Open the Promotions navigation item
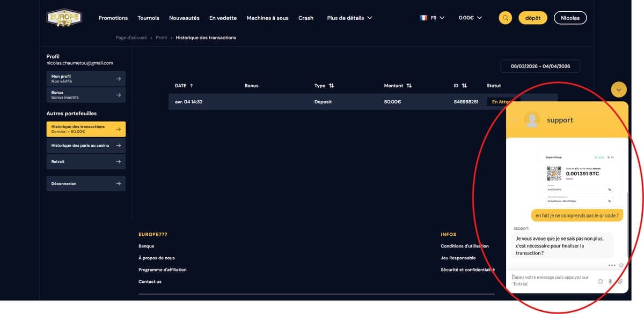This screenshot has height=314, width=644. pyautogui.click(x=113, y=18)
